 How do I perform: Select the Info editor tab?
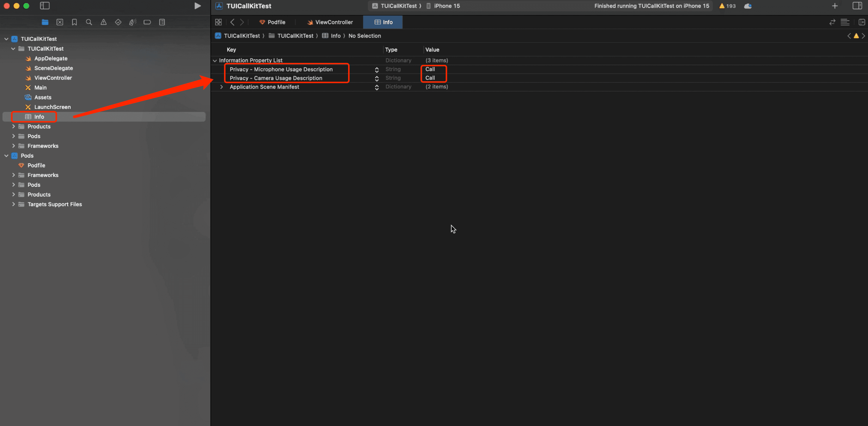(383, 22)
